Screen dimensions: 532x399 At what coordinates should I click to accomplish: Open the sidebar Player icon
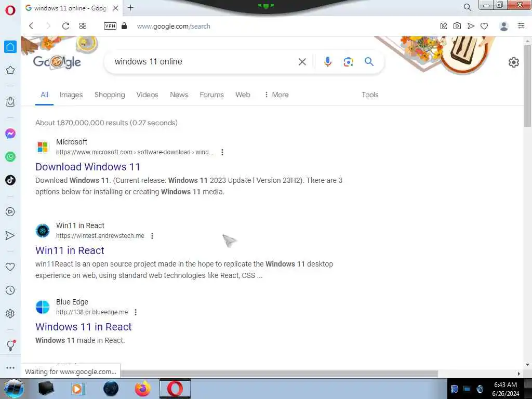click(10, 212)
